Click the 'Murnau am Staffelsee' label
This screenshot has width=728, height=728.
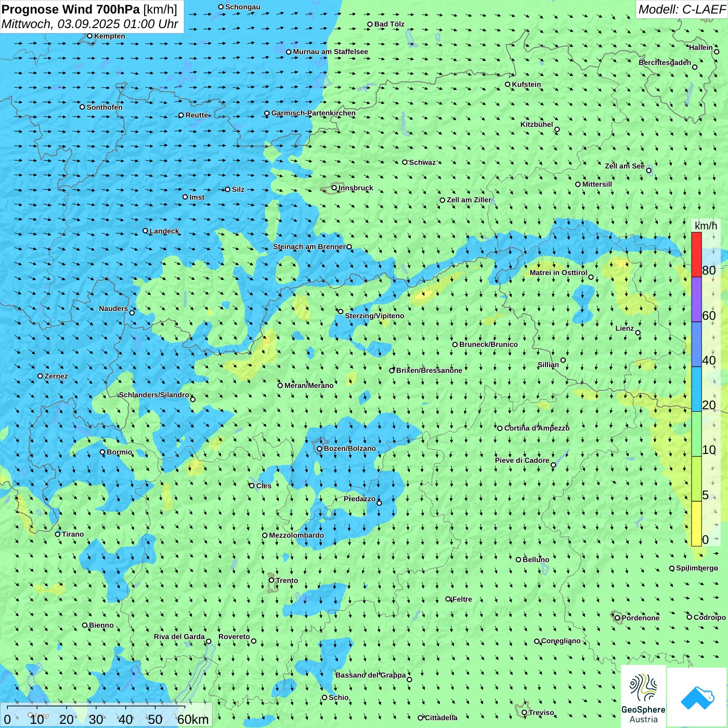point(330,51)
